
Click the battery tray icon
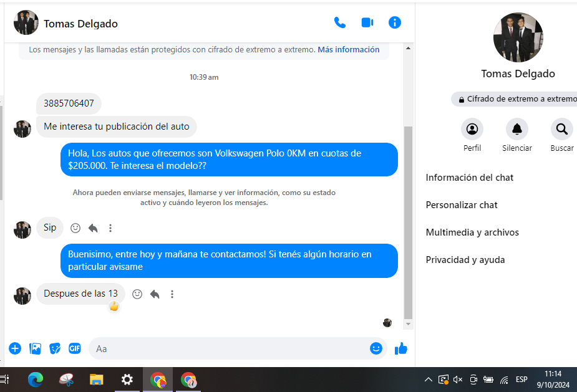click(488, 380)
